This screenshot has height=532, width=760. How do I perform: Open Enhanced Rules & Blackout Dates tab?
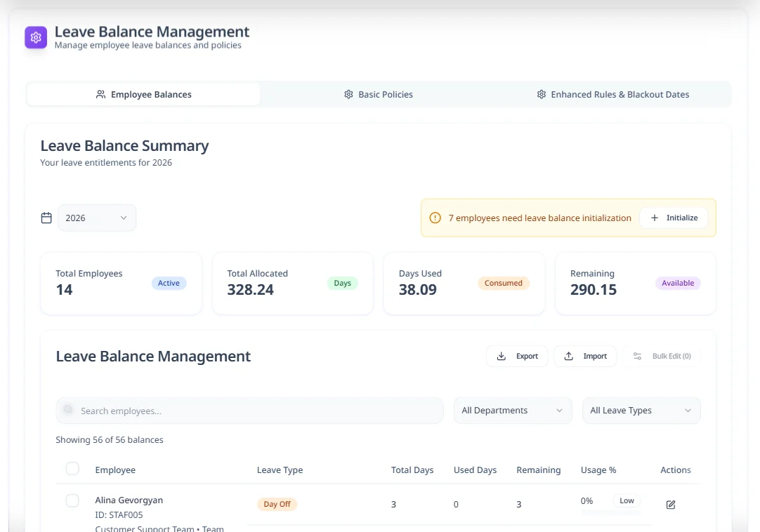pyautogui.click(x=613, y=95)
